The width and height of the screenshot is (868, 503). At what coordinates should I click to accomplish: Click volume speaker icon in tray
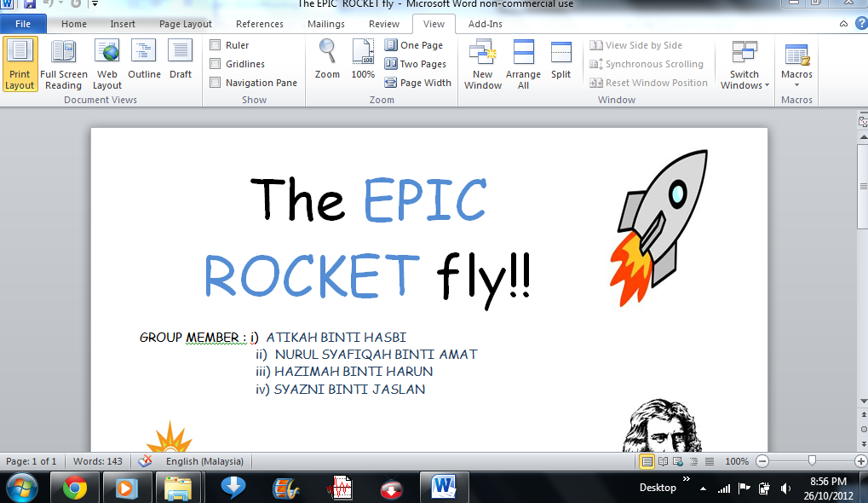pyautogui.click(x=785, y=488)
